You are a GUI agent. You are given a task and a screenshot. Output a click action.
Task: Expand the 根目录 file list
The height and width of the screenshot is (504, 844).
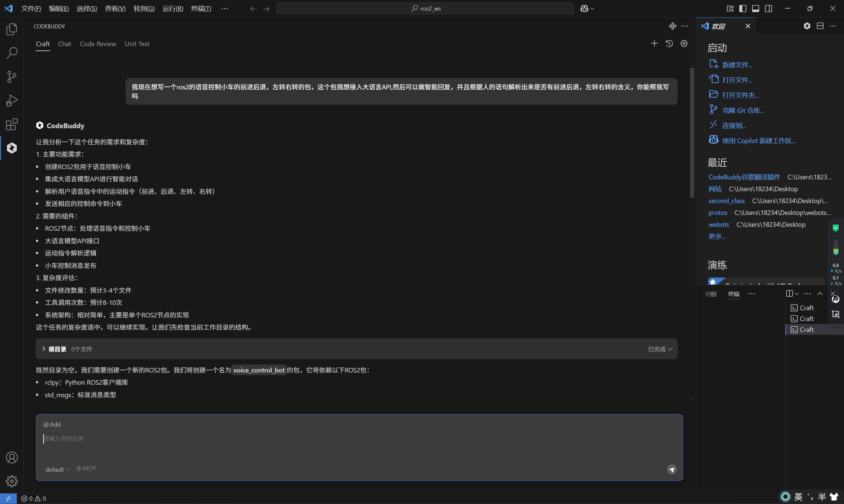click(44, 349)
